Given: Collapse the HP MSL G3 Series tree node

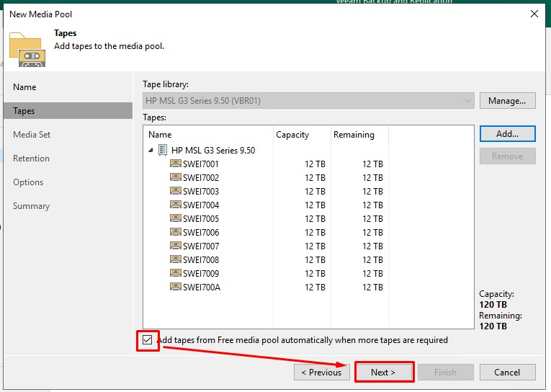Looking at the screenshot, I should pos(151,151).
